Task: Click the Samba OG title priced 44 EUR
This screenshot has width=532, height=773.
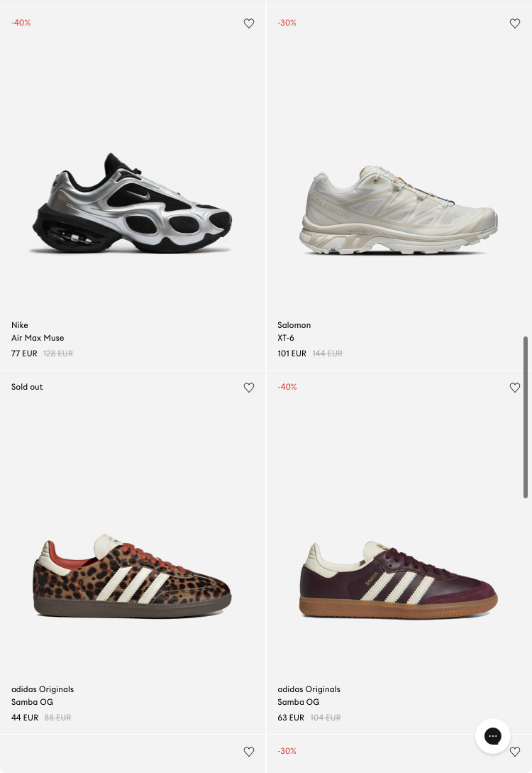Action: (32, 702)
